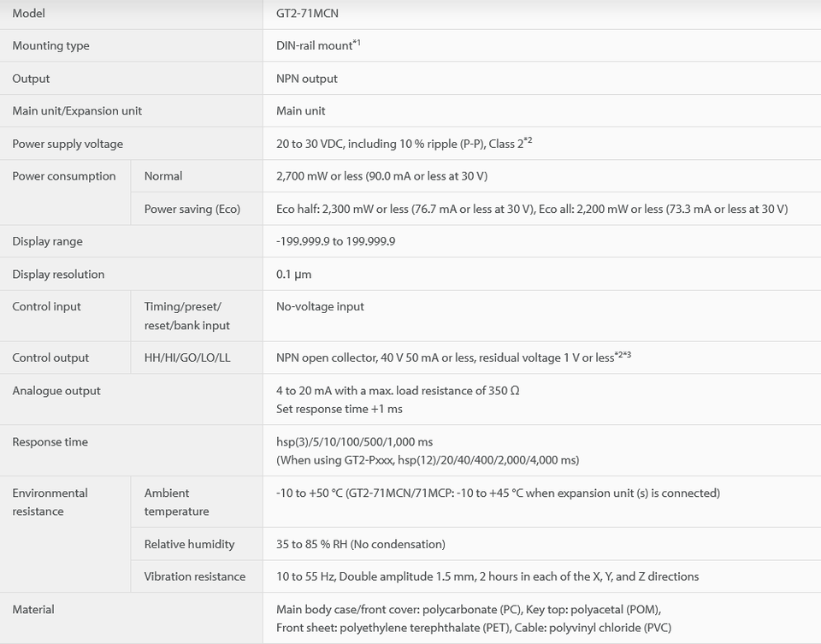Click the Response time row label
Viewport: 821px width, 644px height.
pos(50,442)
